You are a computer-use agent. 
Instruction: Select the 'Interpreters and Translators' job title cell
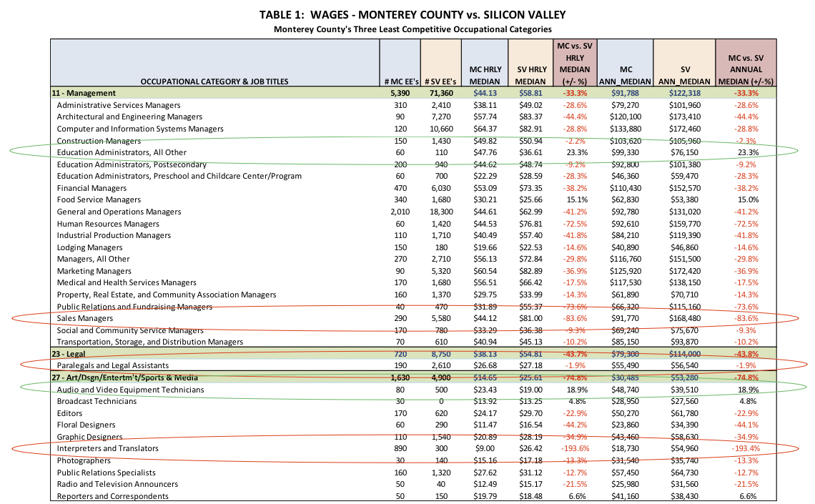[x=107, y=448]
